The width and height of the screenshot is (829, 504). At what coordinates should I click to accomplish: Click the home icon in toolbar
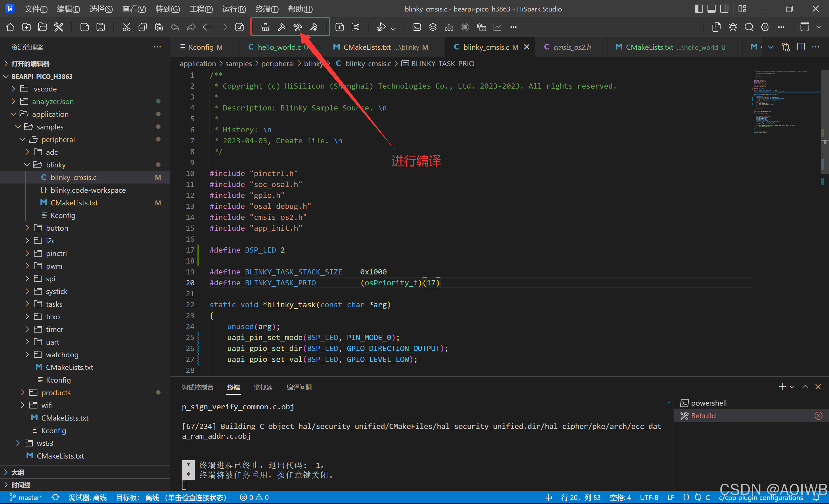coord(10,27)
